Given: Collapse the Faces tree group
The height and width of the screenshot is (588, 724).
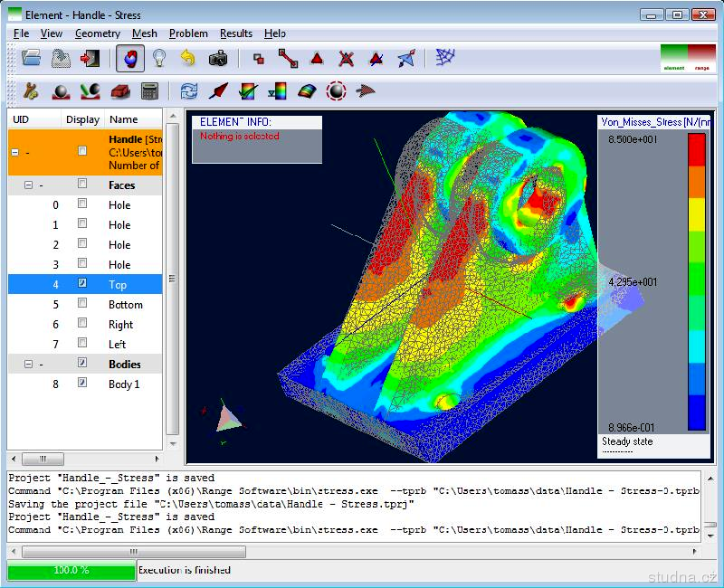Looking at the screenshot, I should point(28,185).
